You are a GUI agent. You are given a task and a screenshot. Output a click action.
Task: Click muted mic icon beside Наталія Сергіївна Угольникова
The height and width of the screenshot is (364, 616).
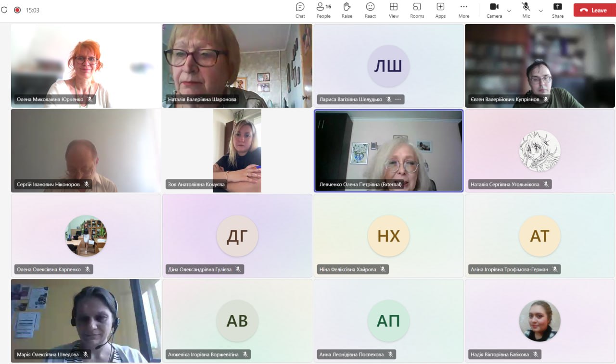coord(546,184)
